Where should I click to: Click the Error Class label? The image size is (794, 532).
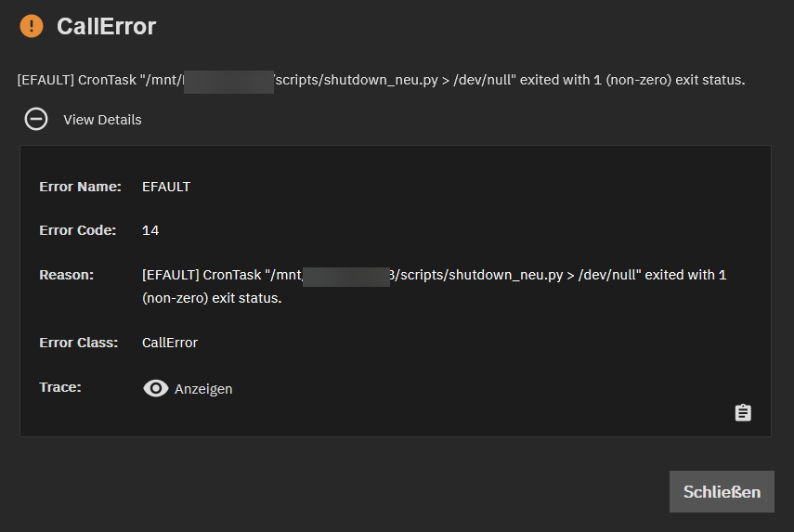[x=78, y=343]
